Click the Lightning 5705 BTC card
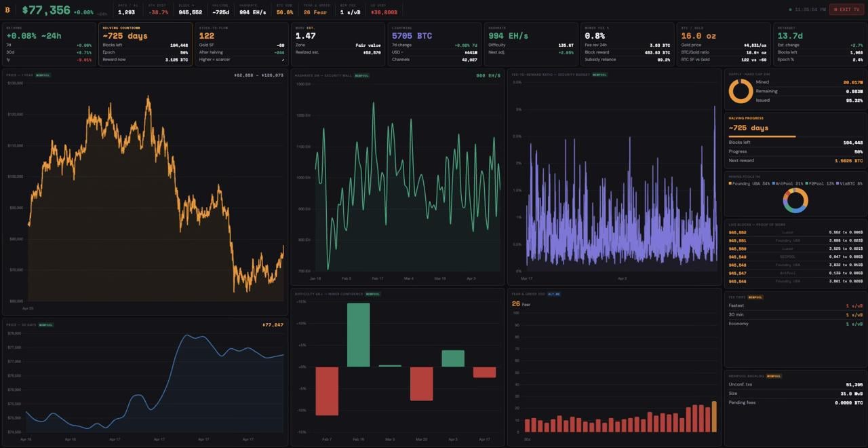Image resolution: width=868 pixels, height=448 pixels. [434, 44]
